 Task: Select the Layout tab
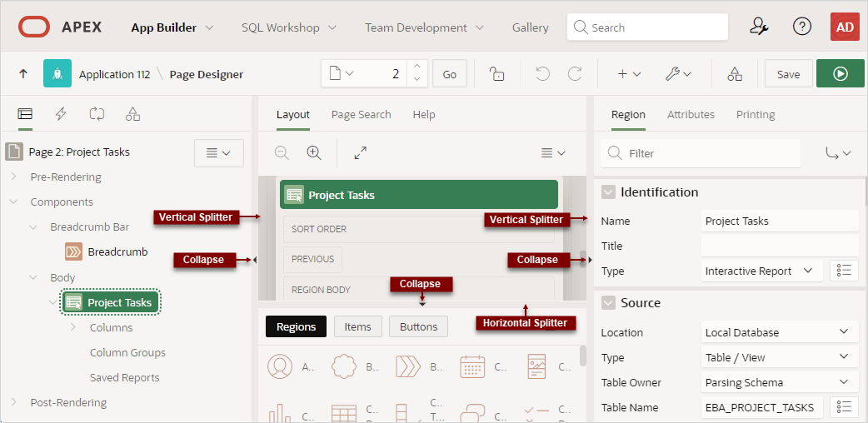293,115
